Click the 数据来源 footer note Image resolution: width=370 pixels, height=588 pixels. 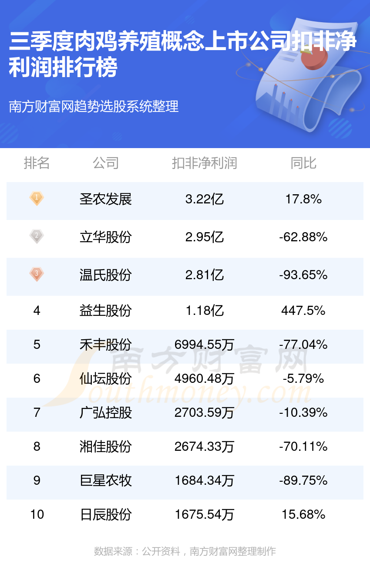[x=185, y=551]
